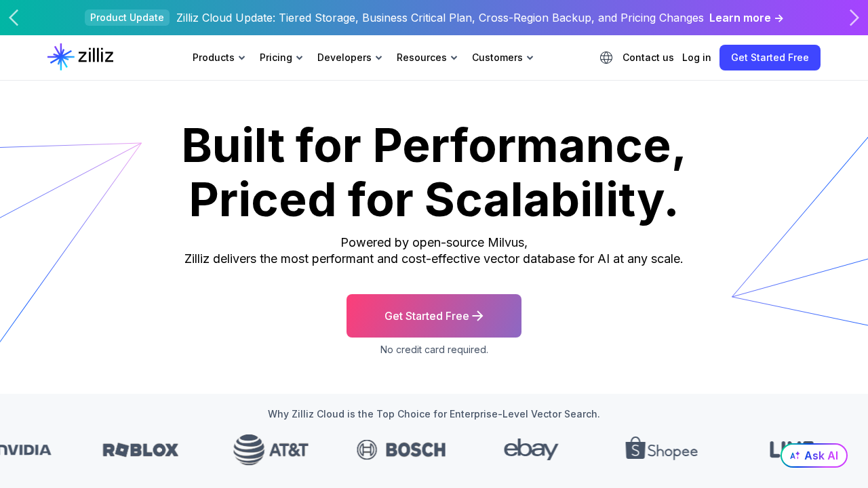Open the Customers navigation menu
Viewport: 868px width, 488px height.
(x=502, y=58)
